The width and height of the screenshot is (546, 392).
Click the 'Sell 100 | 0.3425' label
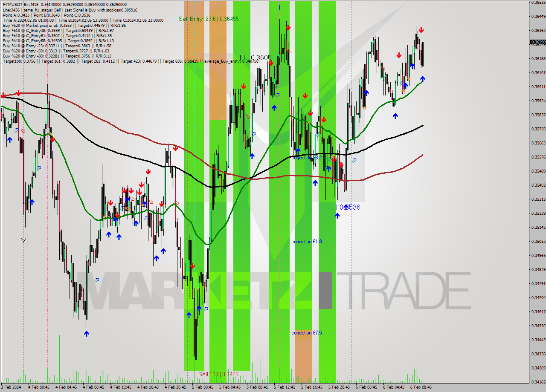pyautogui.click(x=218, y=374)
